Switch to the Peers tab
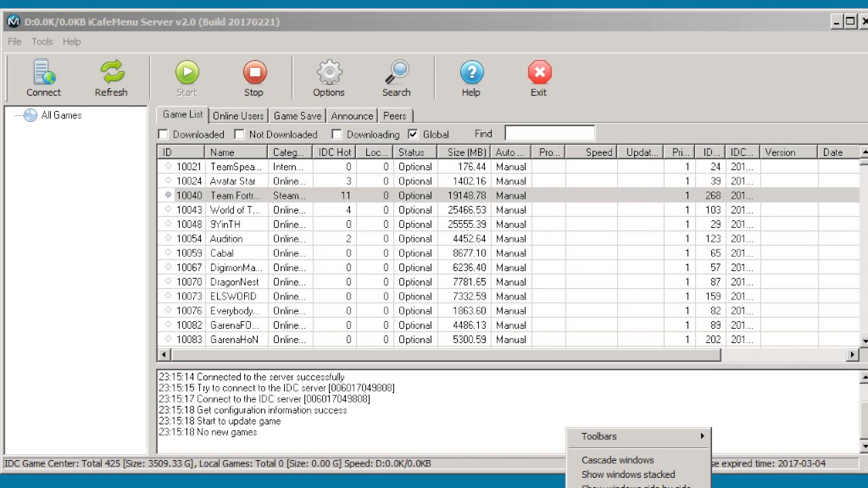Viewport: 868px width, 488px height. tap(395, 116)
